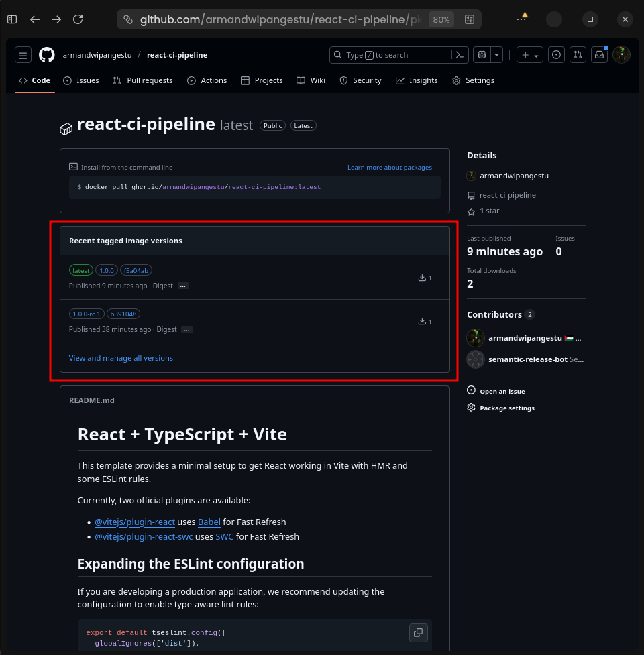Switch to the Actions tab
Screen dimensions: 644x655
coord(207,80)
